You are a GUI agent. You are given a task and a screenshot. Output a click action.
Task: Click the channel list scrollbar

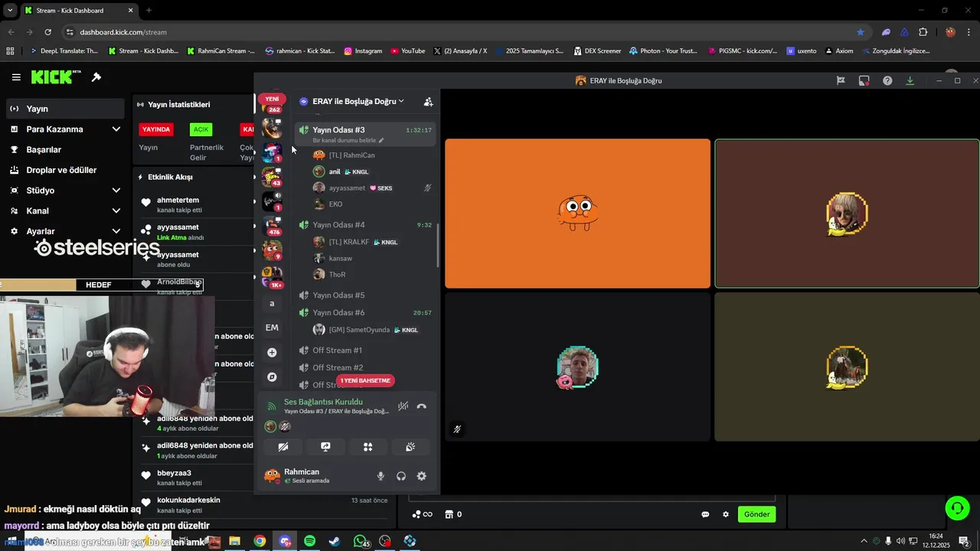(438, 245)
